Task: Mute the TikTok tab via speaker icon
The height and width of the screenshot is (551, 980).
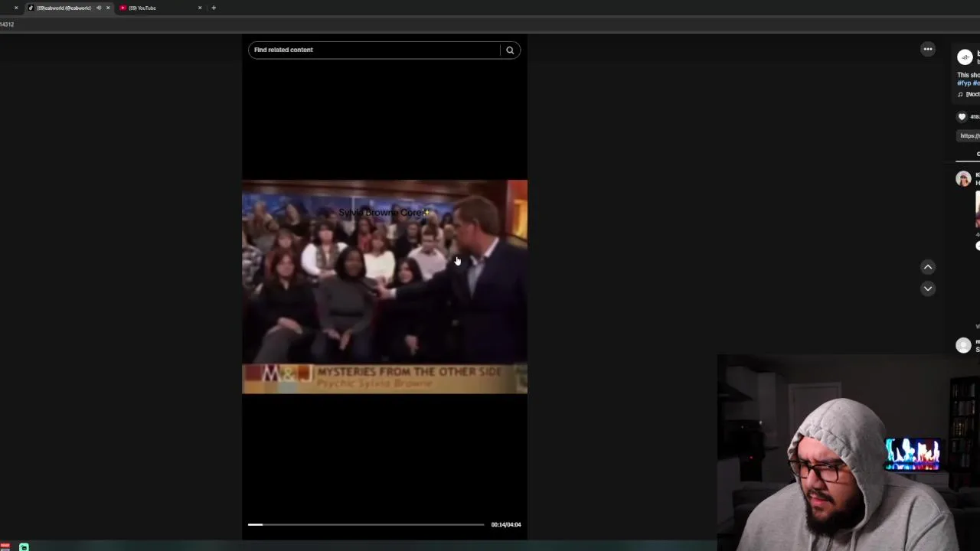Action: point(99,8)
